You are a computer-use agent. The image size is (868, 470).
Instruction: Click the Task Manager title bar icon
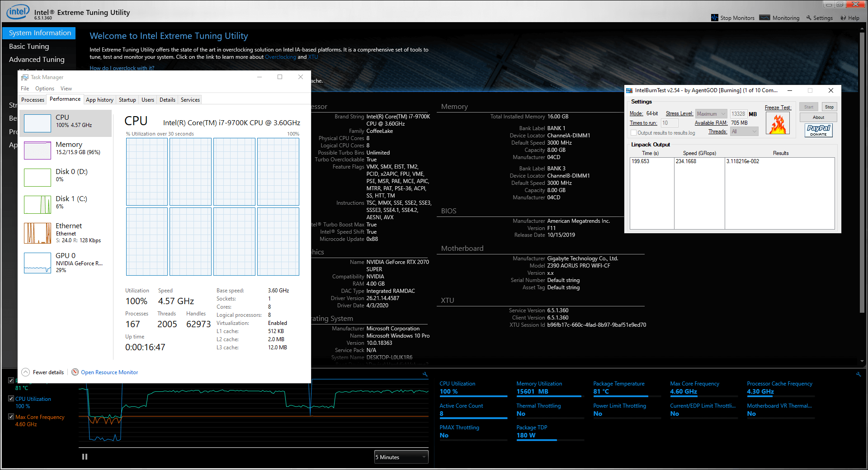[25, 77]
